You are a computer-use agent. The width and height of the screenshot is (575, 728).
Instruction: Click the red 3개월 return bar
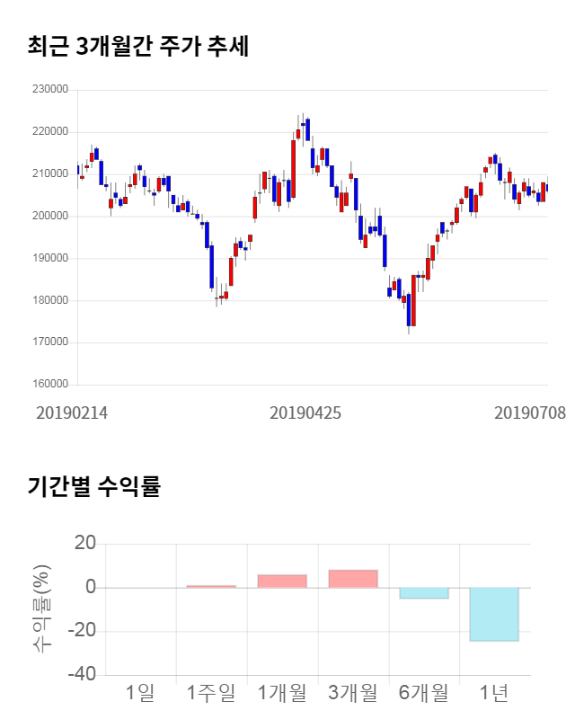click(x=353, y=579)
